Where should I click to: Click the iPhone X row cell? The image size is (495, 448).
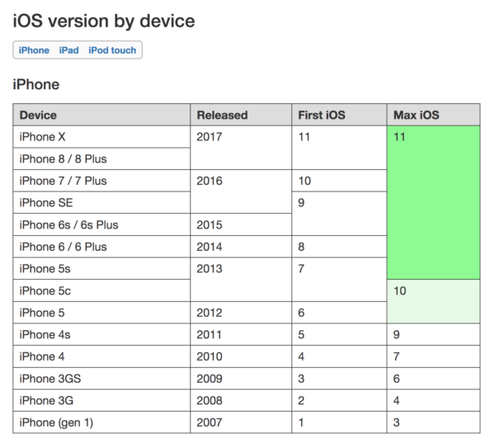[x=41, y=137]
